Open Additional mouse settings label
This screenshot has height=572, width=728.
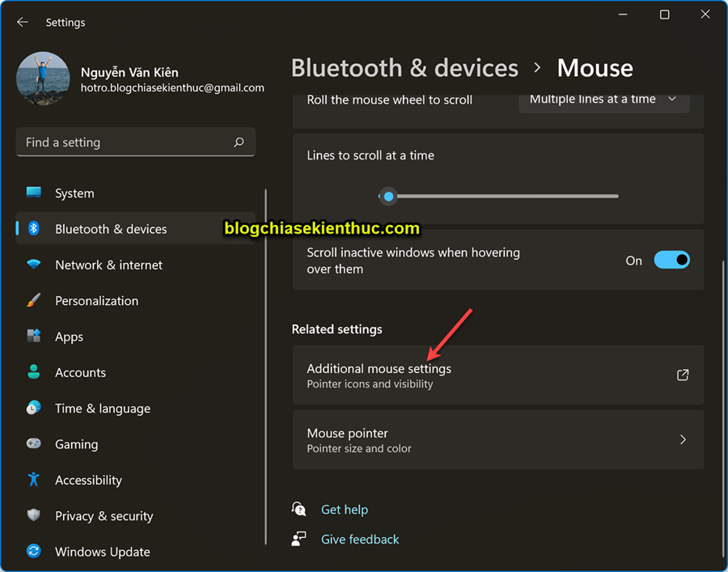click(379, 369)
